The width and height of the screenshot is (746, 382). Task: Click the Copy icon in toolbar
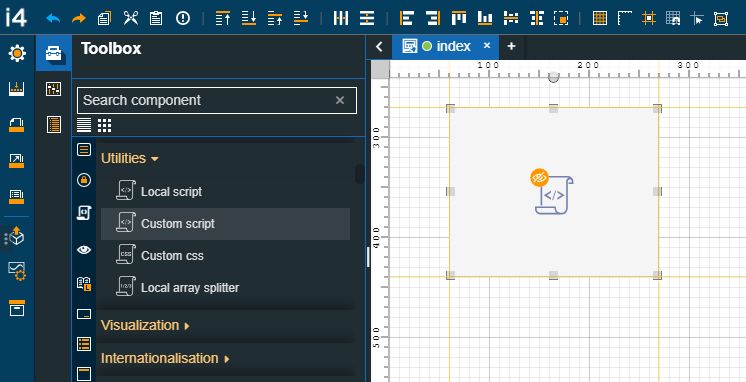coord(104,19)
